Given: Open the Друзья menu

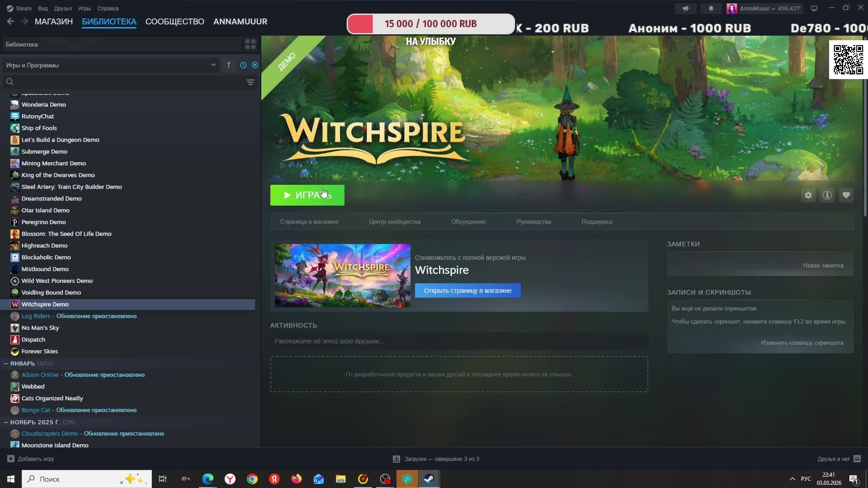Looking at the screenshot, I should (x=62, y=8).
